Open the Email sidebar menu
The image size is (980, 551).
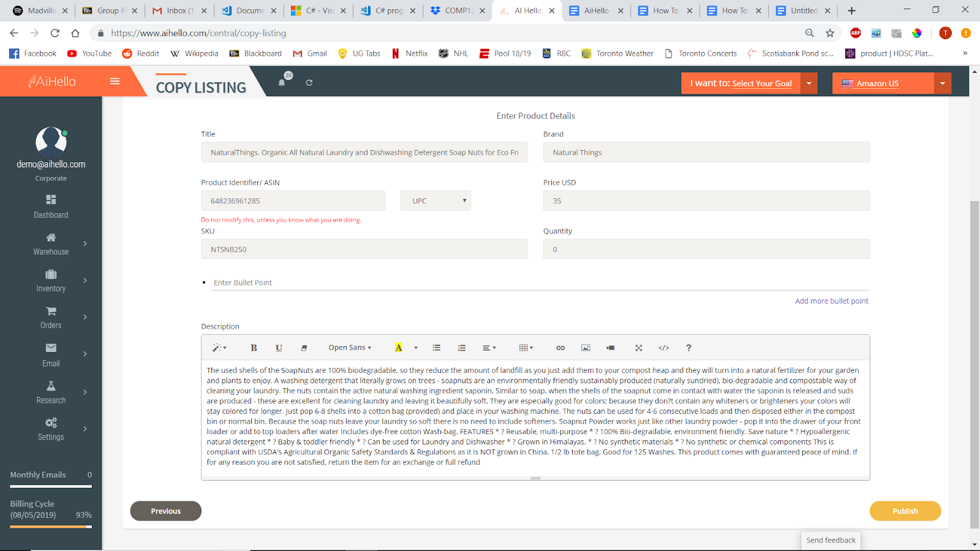click(x=51, y=355)
